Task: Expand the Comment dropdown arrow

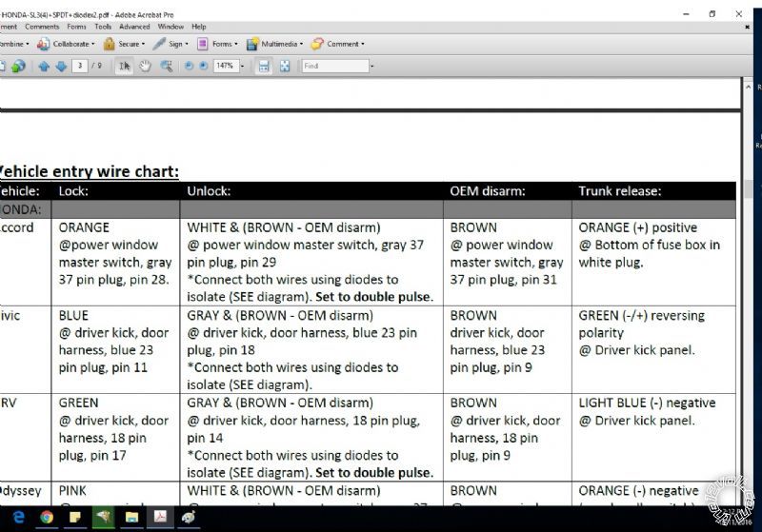Action: point(363,44)
